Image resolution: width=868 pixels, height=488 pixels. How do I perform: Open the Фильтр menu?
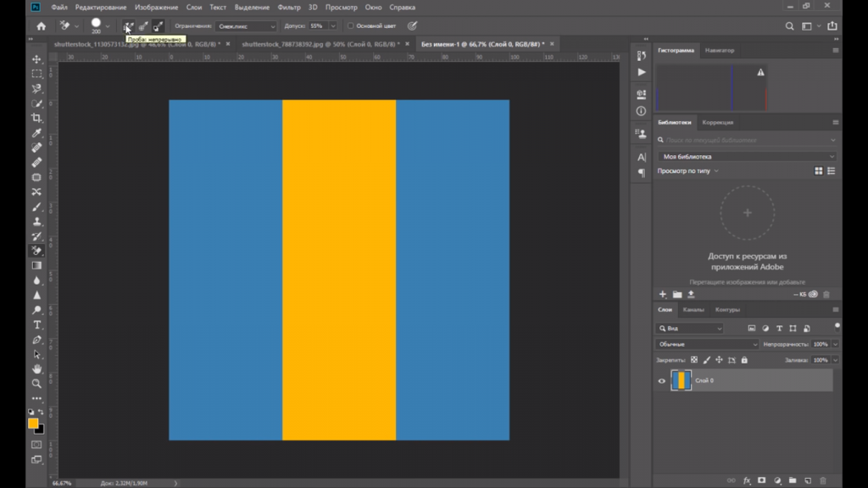[289, 7]
